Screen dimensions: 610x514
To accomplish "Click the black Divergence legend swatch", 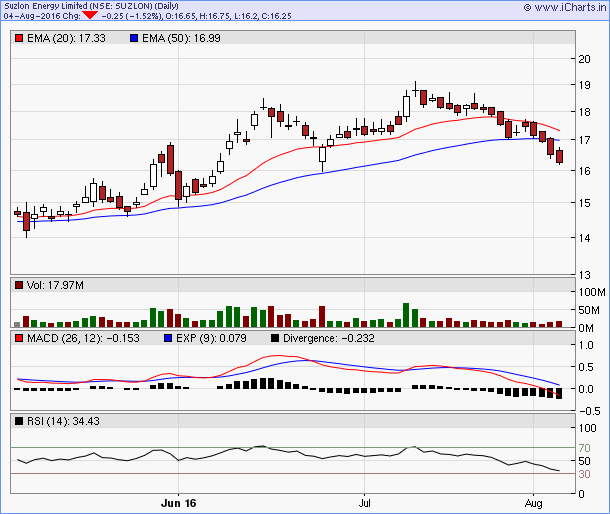I will click(275, 338).
